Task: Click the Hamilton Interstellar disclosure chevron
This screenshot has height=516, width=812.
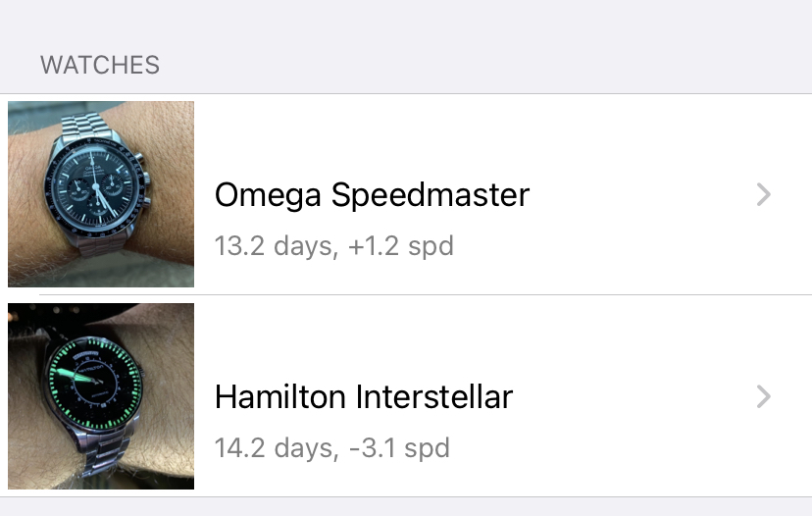Action: coord(765,396)
